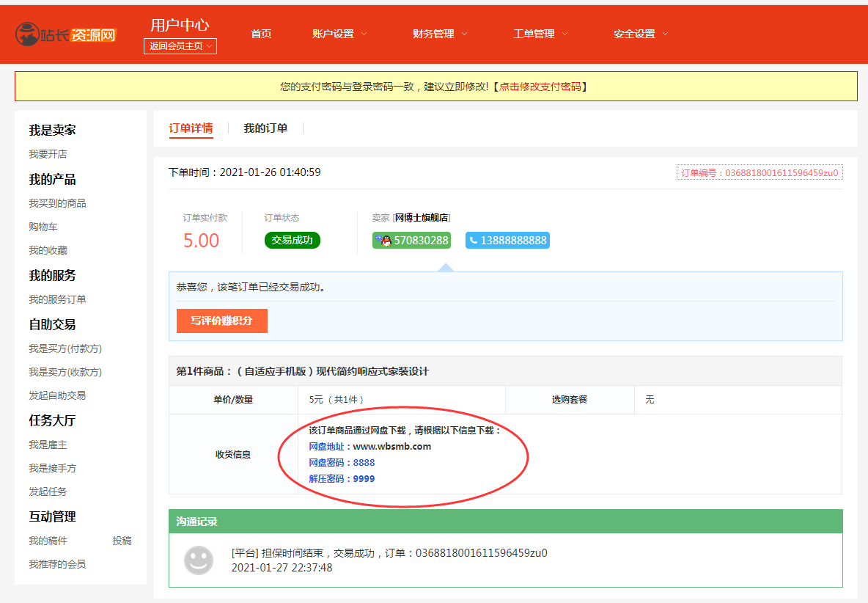
Task: Expand the 工单管理 menu
Action: (540, 34)
